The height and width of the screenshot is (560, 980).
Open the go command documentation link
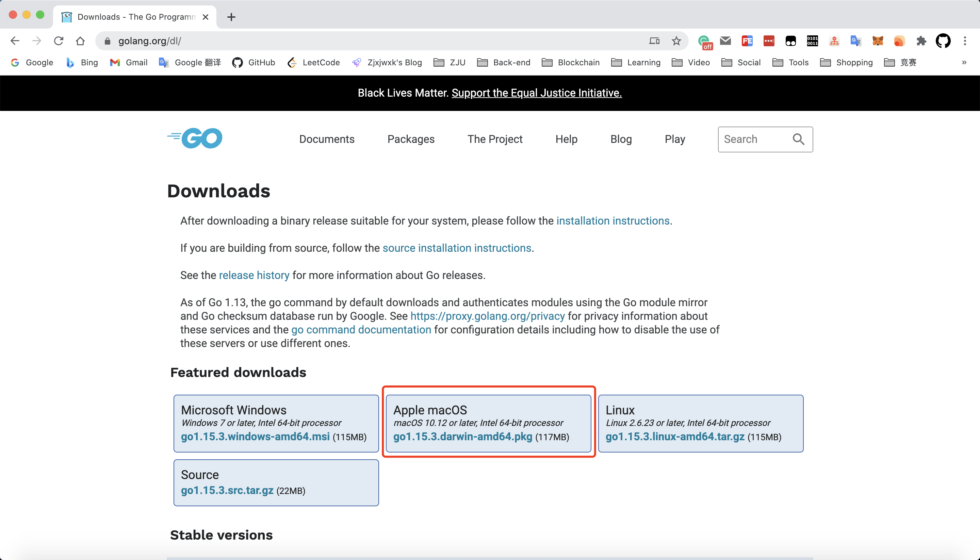[361, 330]
